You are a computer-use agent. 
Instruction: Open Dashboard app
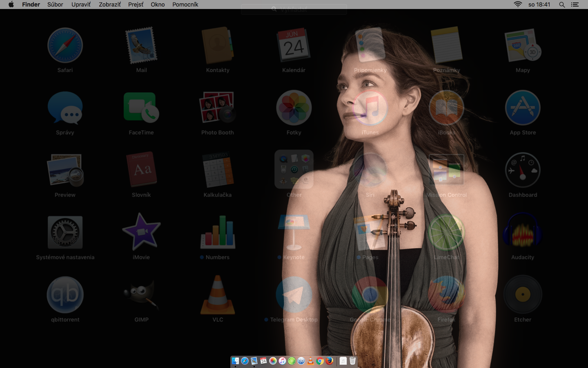(523, 170)
